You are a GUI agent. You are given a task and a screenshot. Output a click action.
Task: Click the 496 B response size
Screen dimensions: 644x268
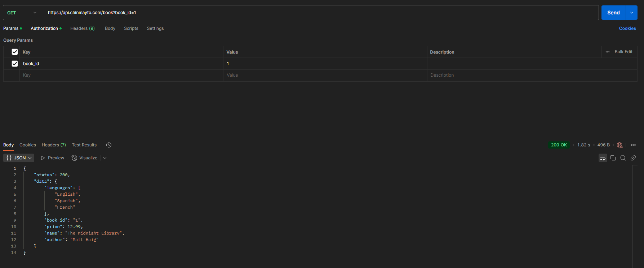click(604, 145)
